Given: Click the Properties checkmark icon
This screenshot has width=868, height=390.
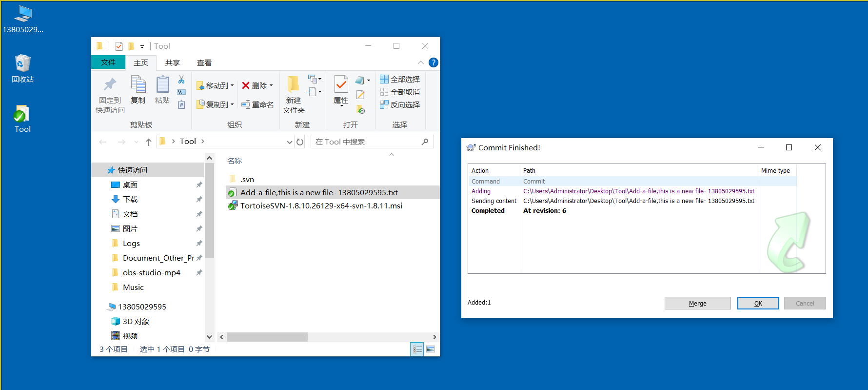Looking at the screenshot, I should click(341, 84).
